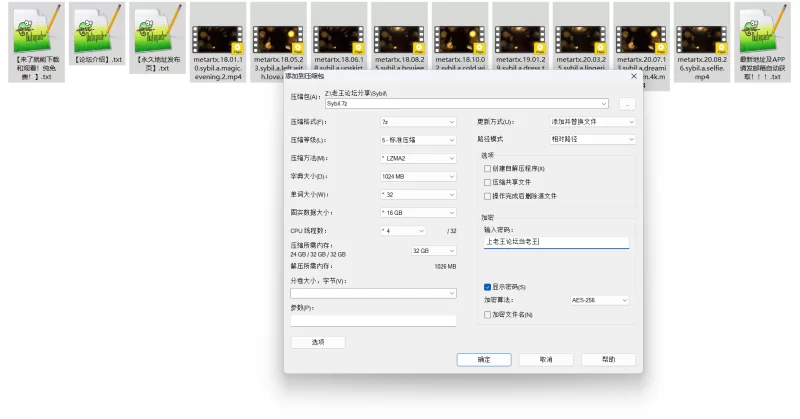Select the metartx.18.10.02 video file icon
The image size is (800, 419).
[460, 40]
